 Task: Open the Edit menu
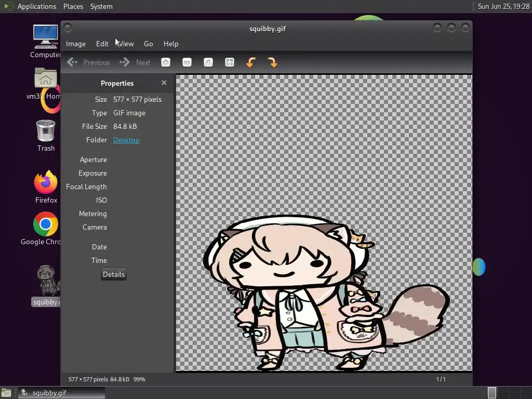pyautogui.click(x=102, y=44)
